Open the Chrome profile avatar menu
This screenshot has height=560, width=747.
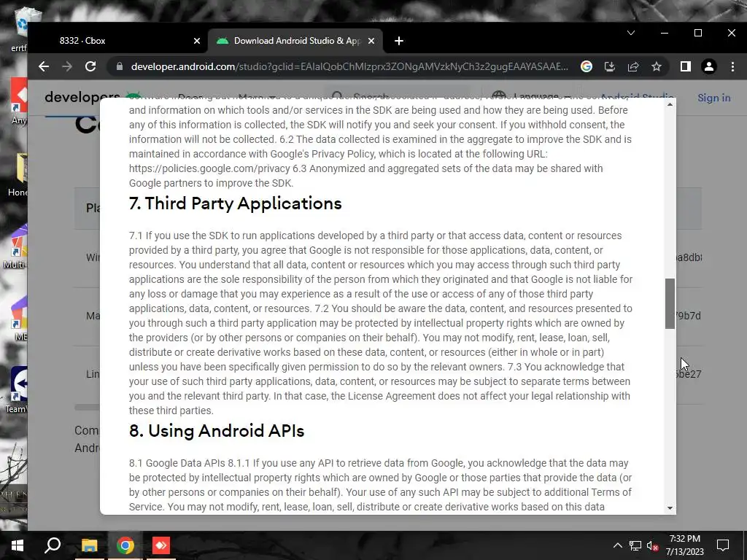(709, 66)
